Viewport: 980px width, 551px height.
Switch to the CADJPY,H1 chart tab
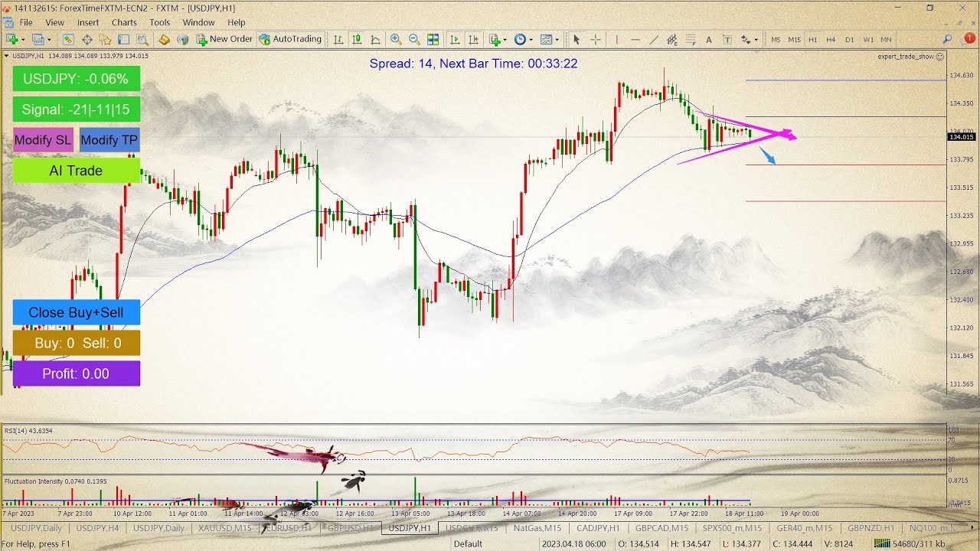point(598,528)
